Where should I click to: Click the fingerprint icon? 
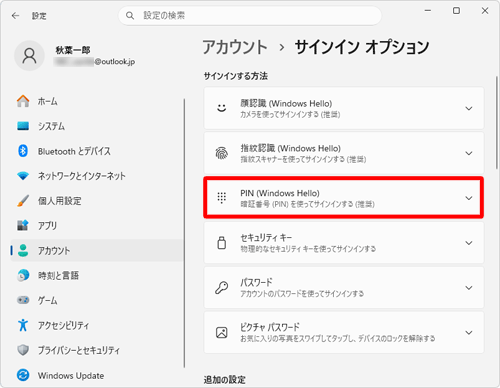(x=222, y=153)
